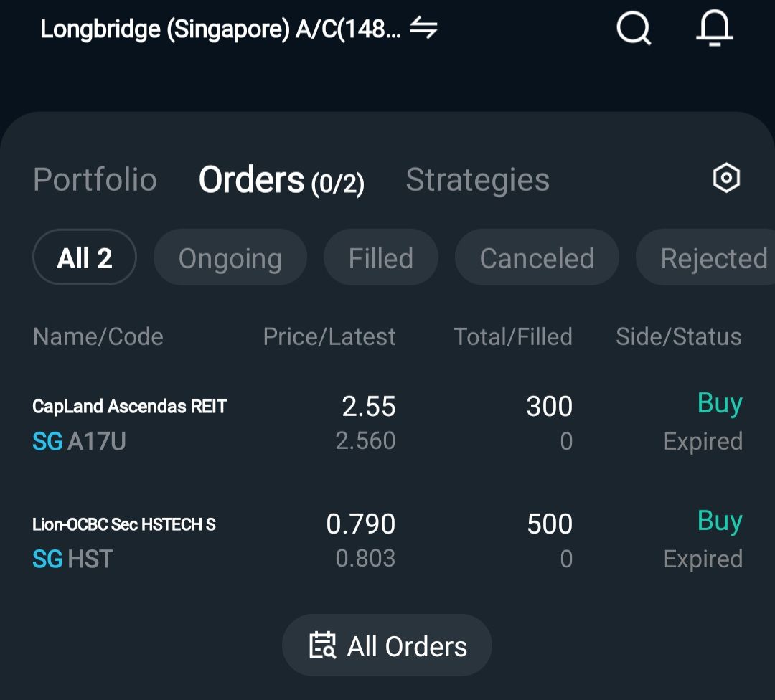
Task: Filter orders by Filled
Action: pyautogui.click(x=380, y=258)
